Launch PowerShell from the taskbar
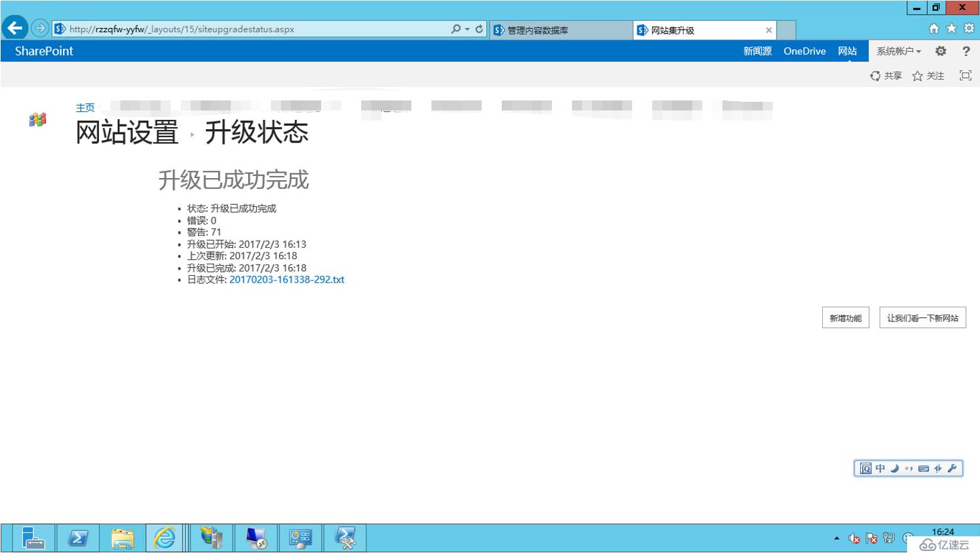 pos(78,538)
